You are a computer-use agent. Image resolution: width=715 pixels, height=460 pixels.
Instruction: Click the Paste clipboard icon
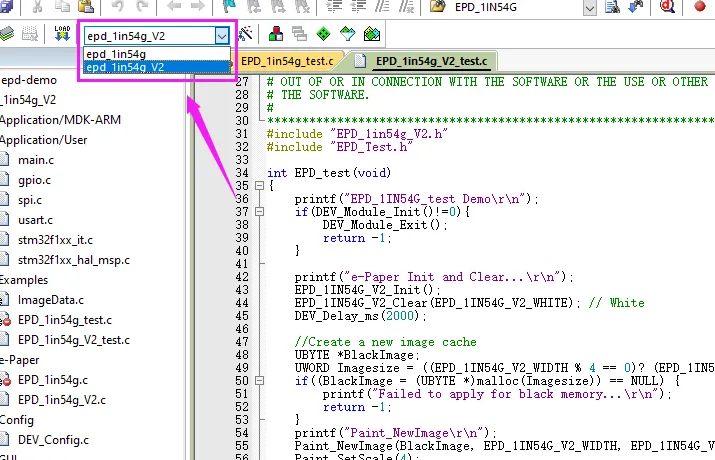click(86, 6)
